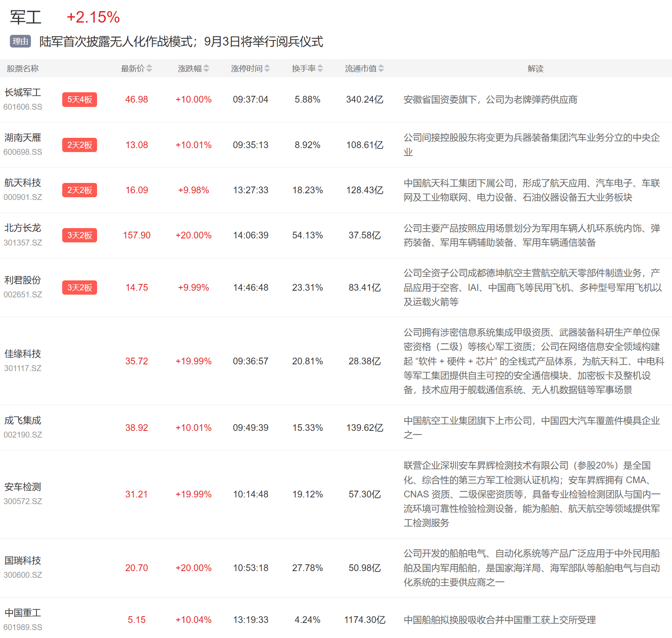672x638 pixels.
Task: Click stock code 000901.SZ
Action: 23,197
